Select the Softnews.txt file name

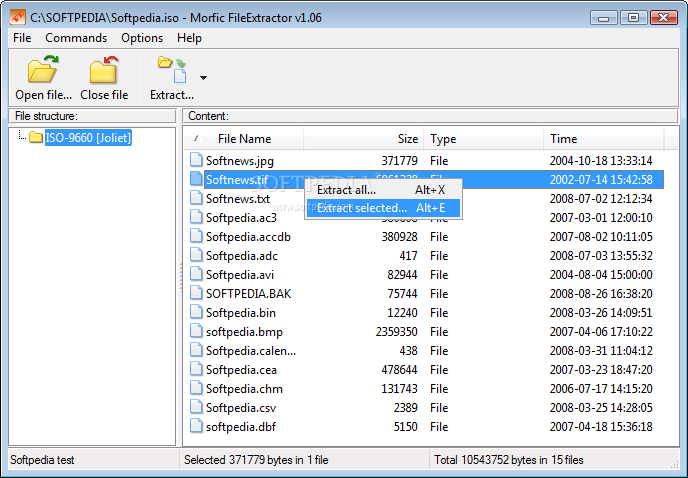[x=238, y=199]
